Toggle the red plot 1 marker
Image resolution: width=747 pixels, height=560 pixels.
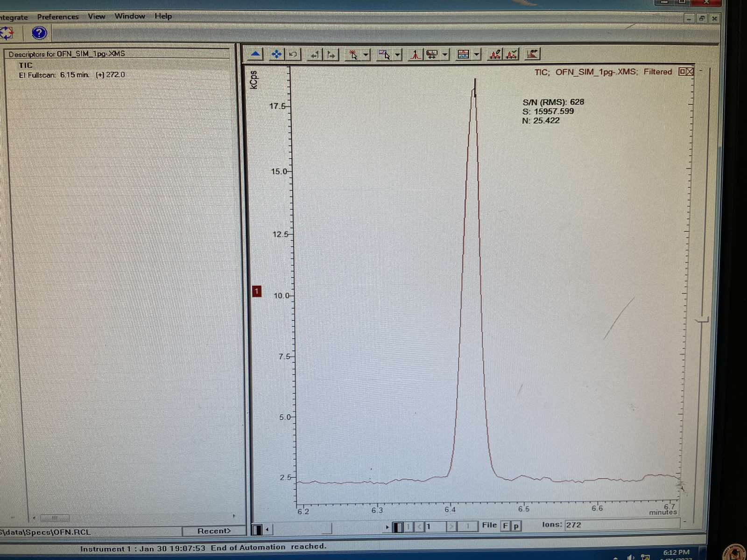tap(256, 291)
